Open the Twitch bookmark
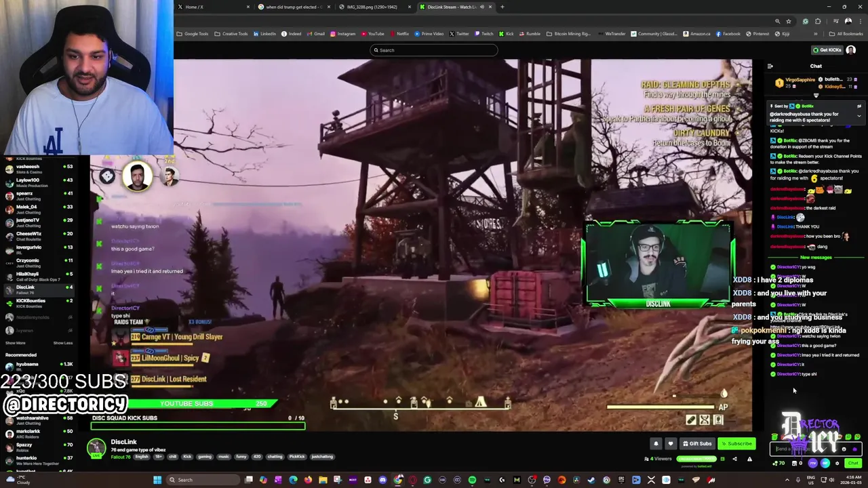The width and height of the screenshot is (868, 488). coord(484,34)
